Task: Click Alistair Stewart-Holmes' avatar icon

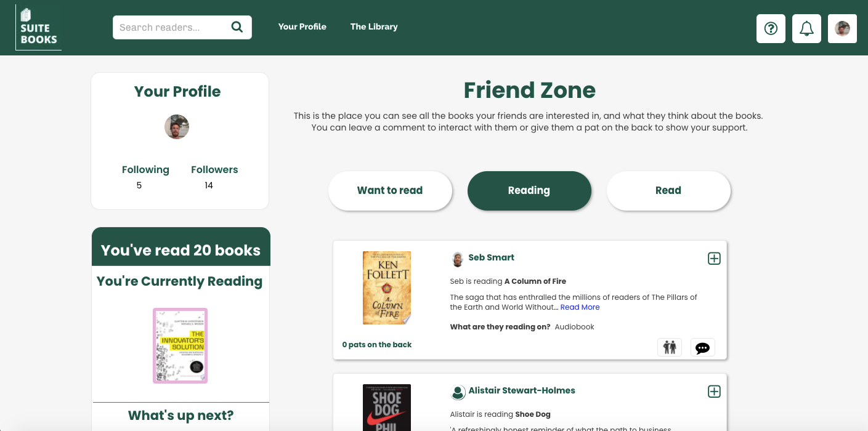Action: pos(458,392)
